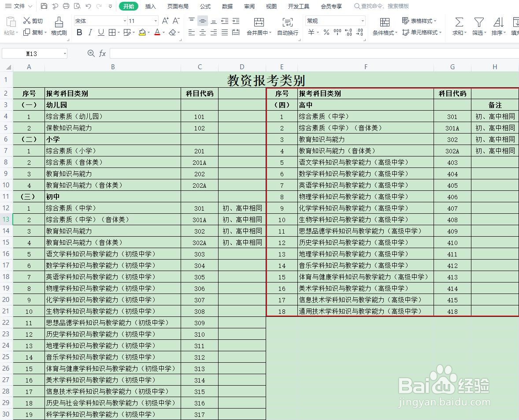Click the 单元格样式 button
The width and height of the screenshot is (519, 420).
[x=421, y=33]
